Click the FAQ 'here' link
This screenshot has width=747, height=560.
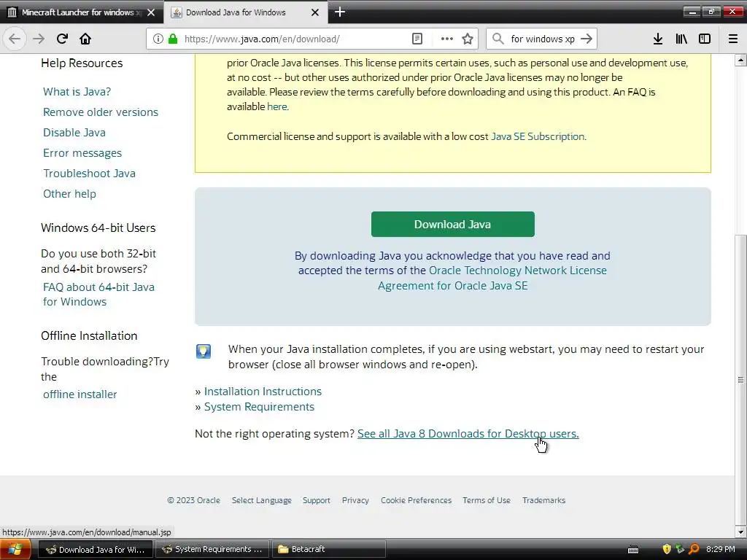pos(276,106)
